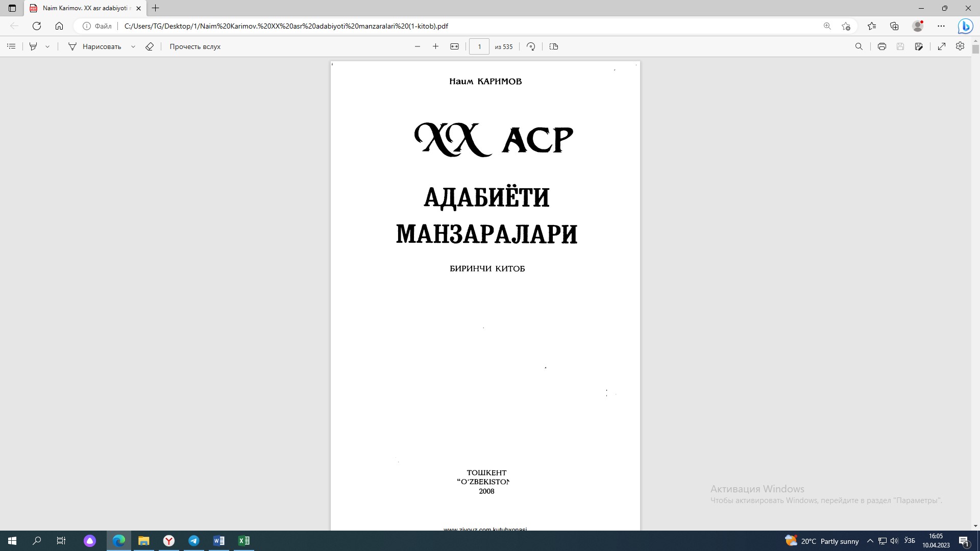Open the user profile avatar

pos(918,26)
